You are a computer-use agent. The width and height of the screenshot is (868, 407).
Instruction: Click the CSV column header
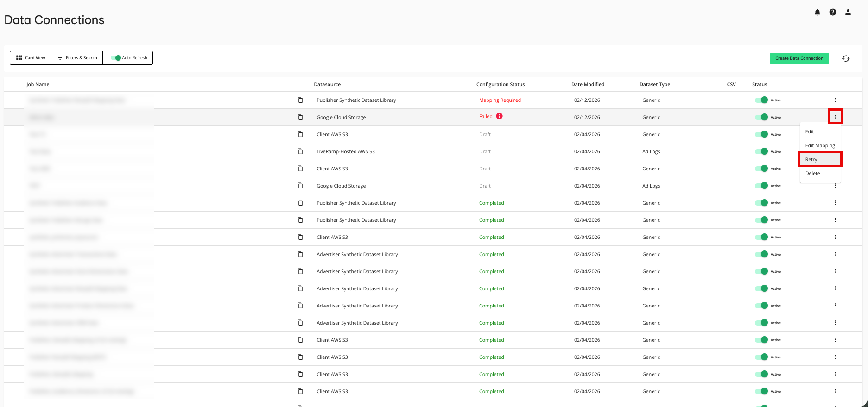pyautogui.click(x=731, y=84)
